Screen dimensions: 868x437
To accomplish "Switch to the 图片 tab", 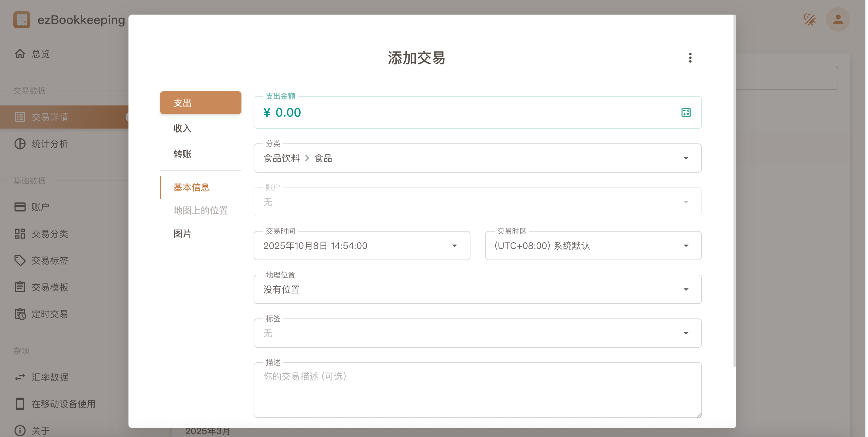I will click(182, 234).
